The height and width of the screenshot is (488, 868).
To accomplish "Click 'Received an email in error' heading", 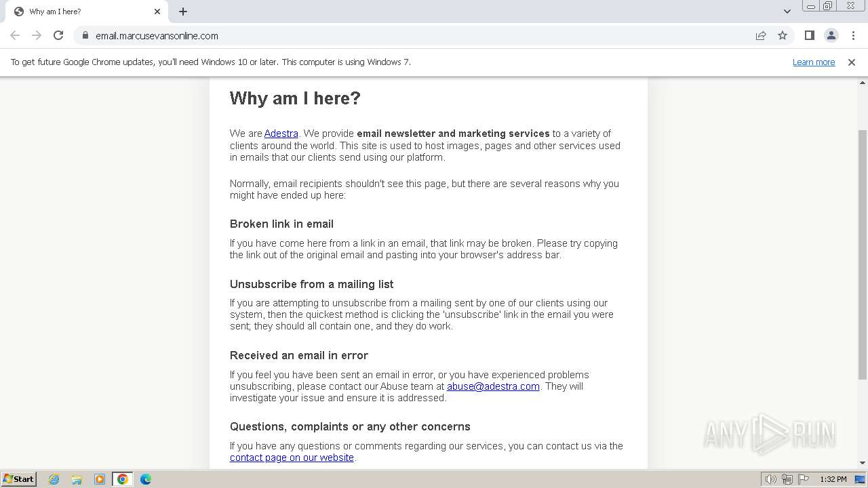I will [298, 355].
